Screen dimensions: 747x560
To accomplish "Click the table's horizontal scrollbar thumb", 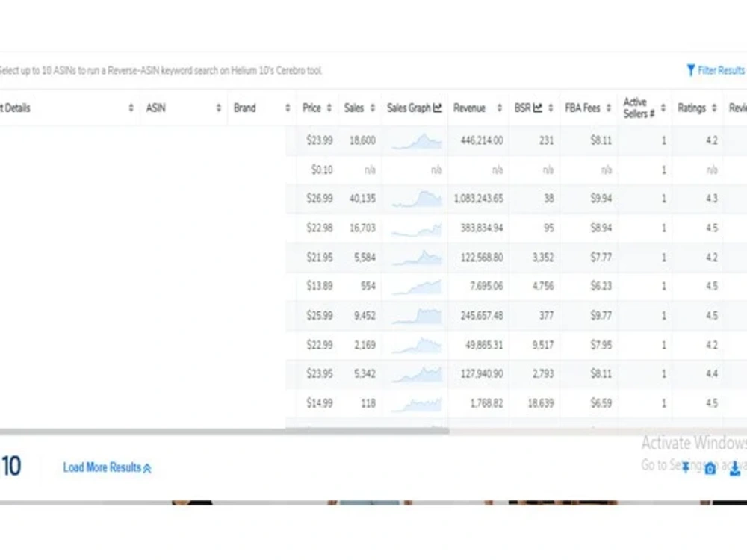I will (x=224, y=431).
